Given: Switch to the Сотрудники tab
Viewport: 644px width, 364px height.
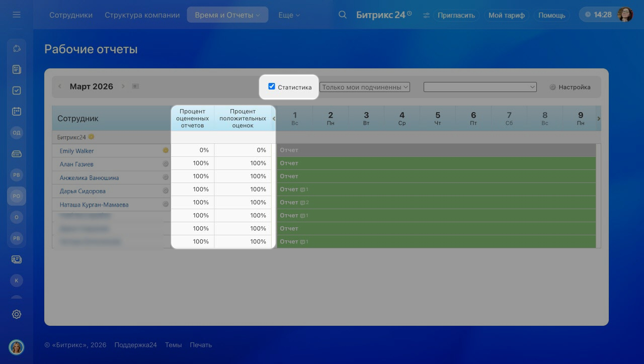Looking at the screenshot, I should tap(71, 15).
